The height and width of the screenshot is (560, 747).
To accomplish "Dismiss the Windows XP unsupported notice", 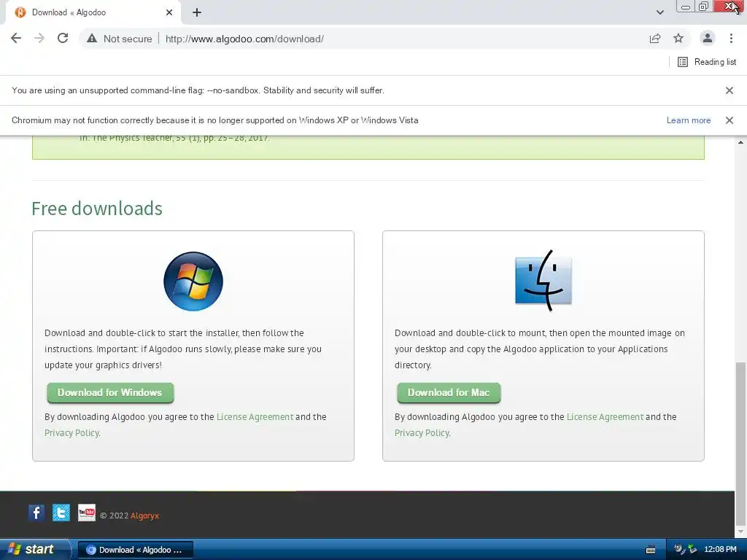I will 729,120.
